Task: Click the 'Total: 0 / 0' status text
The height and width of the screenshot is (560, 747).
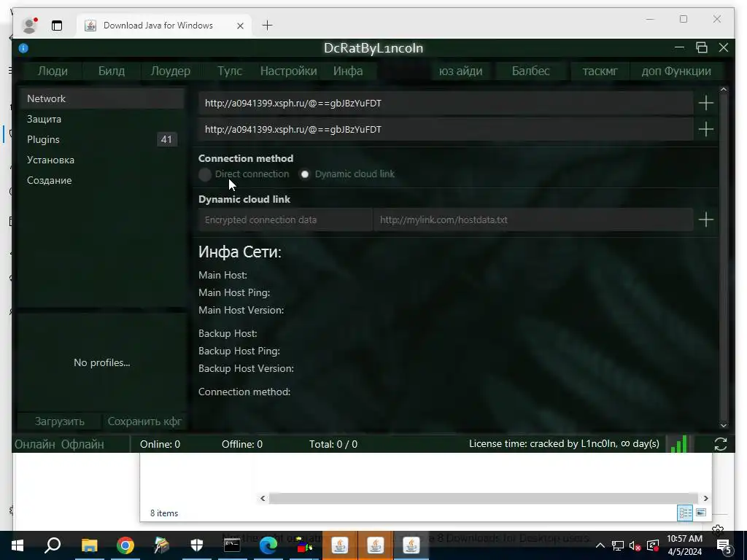Action: tap(333, 444)
